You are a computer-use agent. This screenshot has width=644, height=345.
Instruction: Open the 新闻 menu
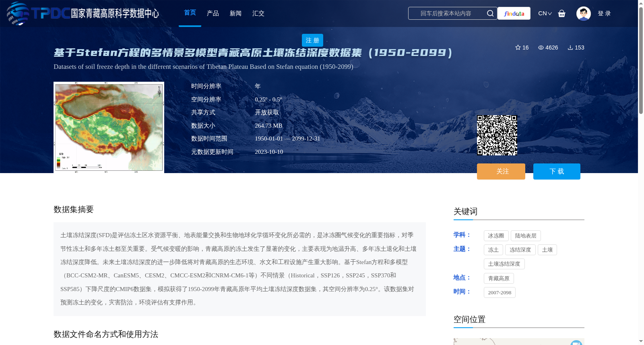coord(235,13)
